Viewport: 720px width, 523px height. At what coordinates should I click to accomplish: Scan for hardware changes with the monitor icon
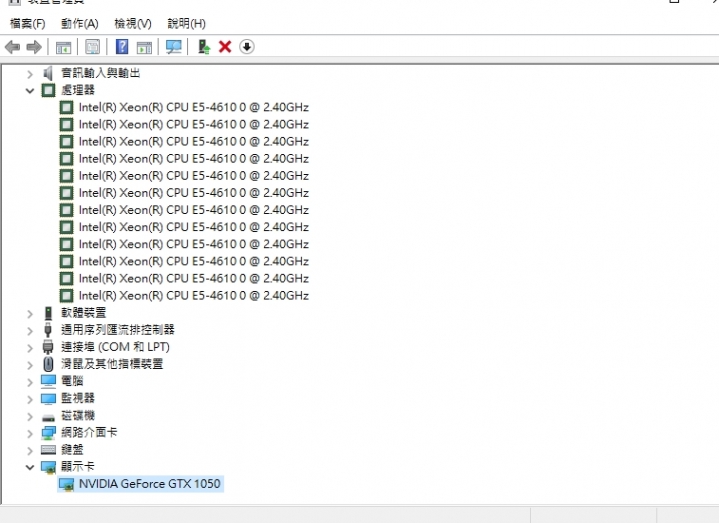pyautogui.click(x=174, y=47)
